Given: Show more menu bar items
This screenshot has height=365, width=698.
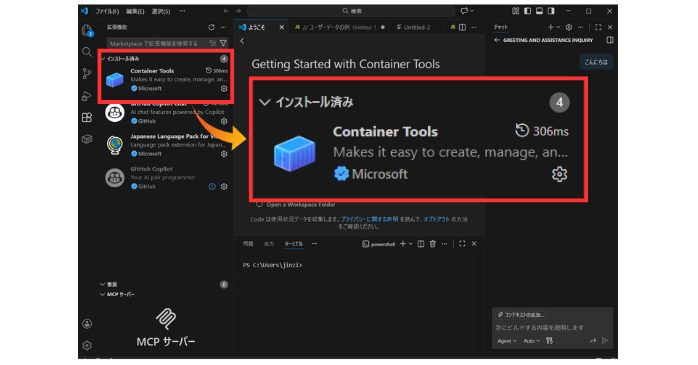Looking at the screenshot, I should pyautogui.click(x=183, y=11).
